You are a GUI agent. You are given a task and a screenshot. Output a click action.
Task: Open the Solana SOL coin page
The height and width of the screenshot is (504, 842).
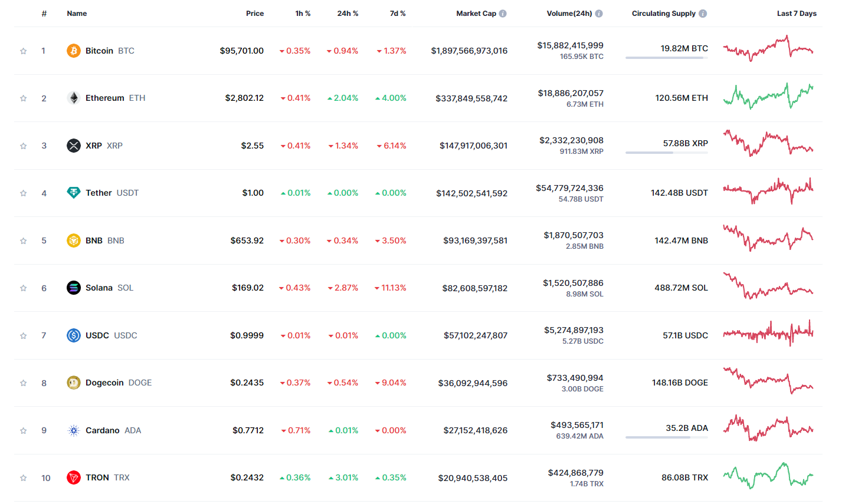point(109,288)
